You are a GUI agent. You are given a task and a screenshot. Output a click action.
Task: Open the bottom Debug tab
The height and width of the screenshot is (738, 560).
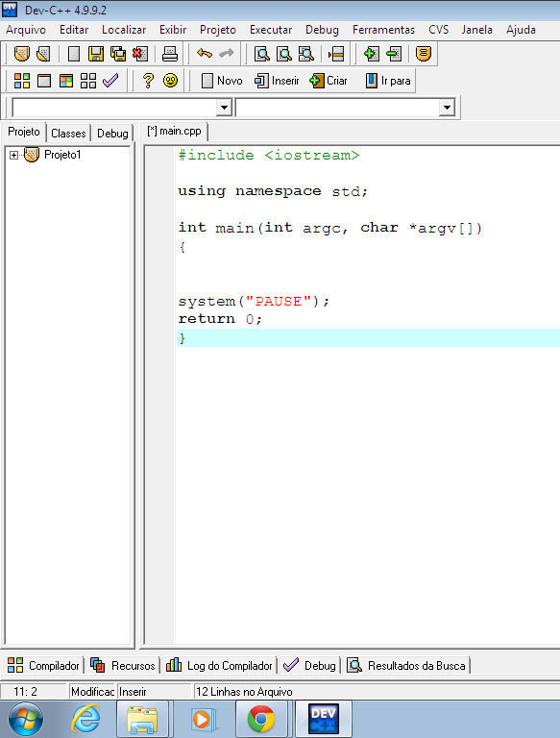(309, 666)
